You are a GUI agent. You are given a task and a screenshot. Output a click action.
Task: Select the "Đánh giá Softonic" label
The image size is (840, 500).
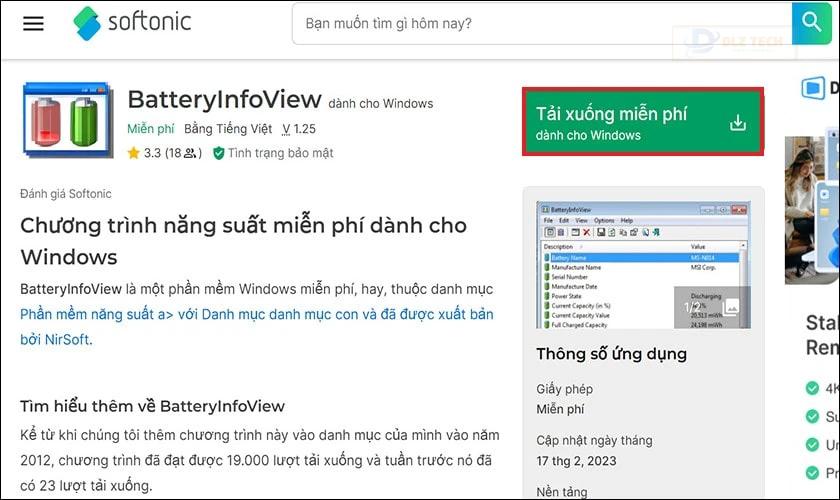(65, 193)
